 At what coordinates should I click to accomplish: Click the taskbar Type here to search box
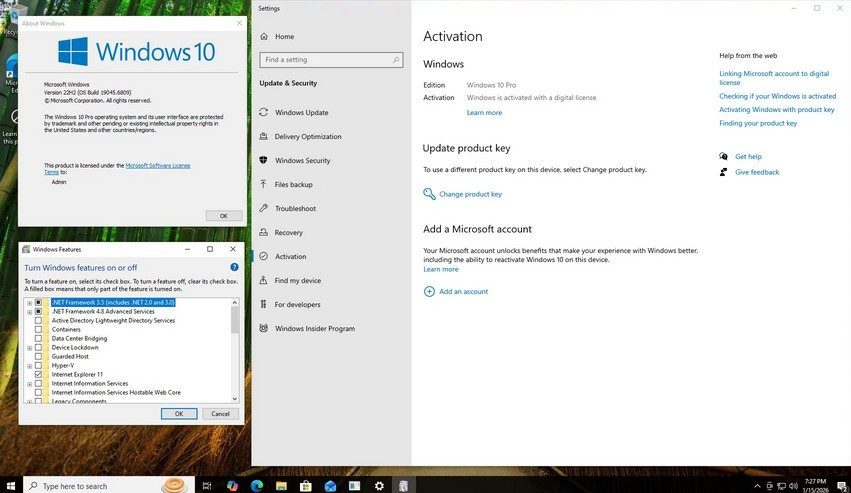click(x=109, y=486)
